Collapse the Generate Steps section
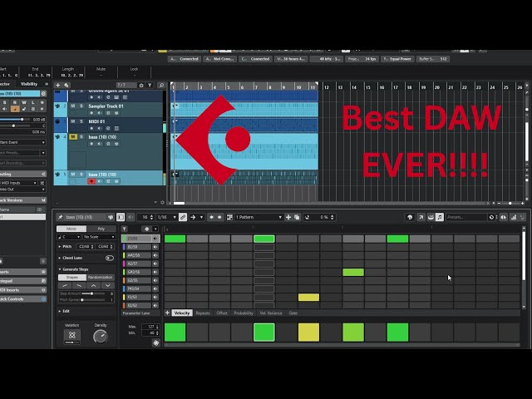Screen dimensions: 532x399 click(60, 269)
